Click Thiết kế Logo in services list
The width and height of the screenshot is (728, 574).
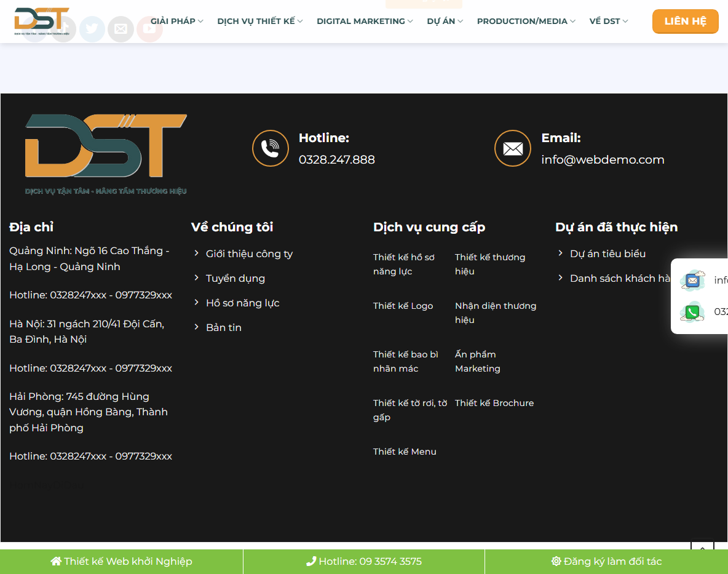point(403,305)
